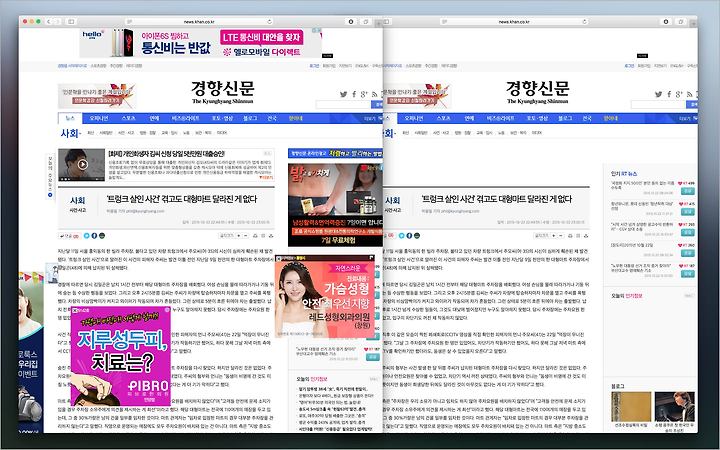Open the Twitter icon in the left window header
The width and height of the screenshot is (720, 450).
pos(343,94)
